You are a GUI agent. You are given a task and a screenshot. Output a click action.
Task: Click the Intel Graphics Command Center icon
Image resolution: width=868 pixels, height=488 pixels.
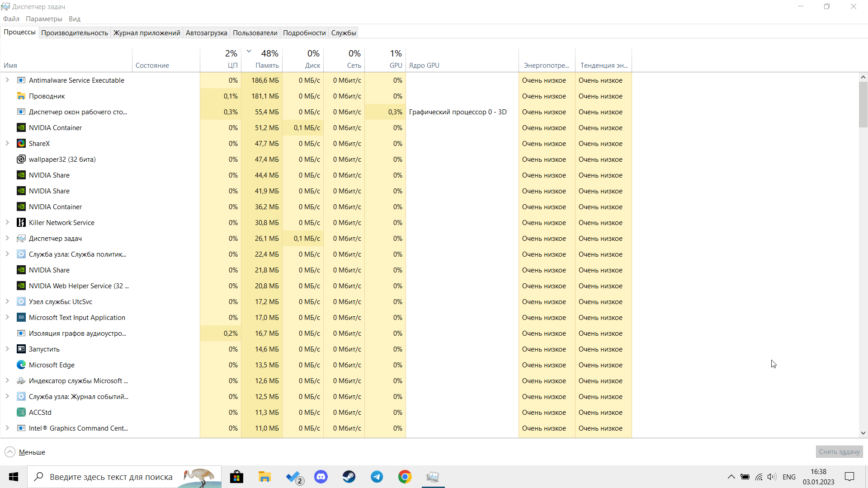21,428
